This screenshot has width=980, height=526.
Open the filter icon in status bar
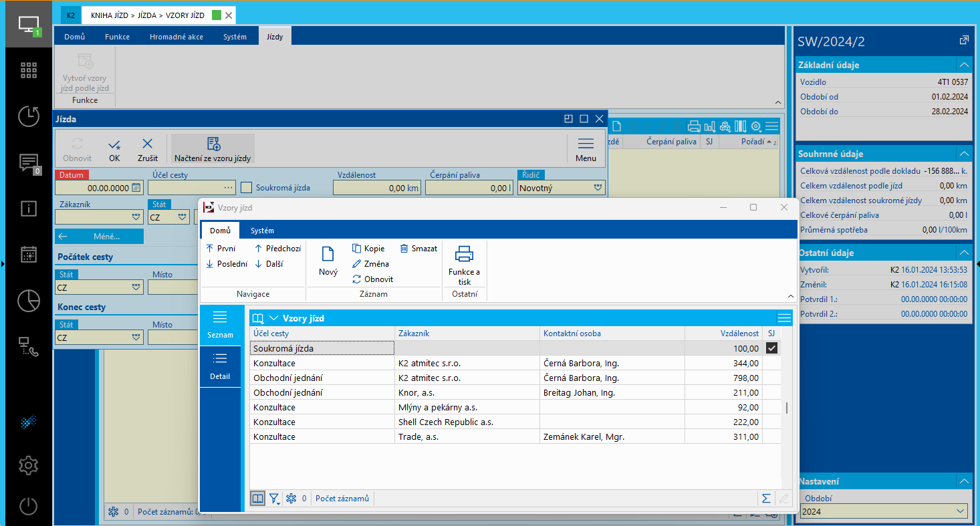pyautogui.click(x=275, y=499)
